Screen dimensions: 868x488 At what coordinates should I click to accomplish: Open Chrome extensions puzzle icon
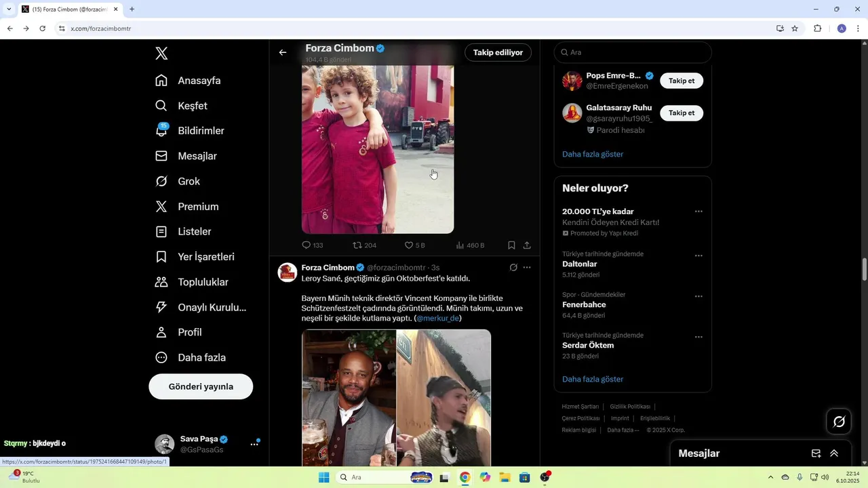[817, 28]
